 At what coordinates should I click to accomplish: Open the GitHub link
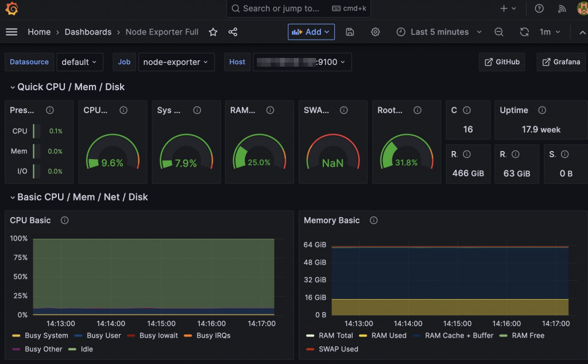tap(502, 62)
